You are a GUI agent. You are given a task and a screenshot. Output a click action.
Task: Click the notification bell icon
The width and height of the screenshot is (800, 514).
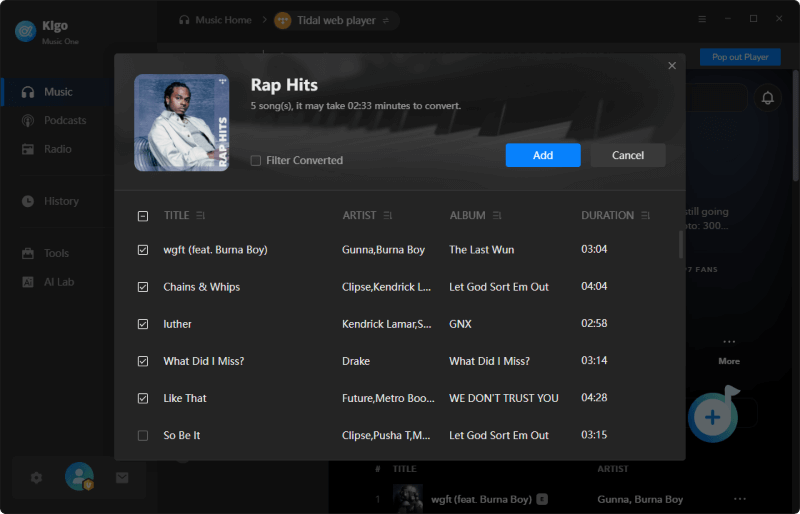[x=768, y=98]
